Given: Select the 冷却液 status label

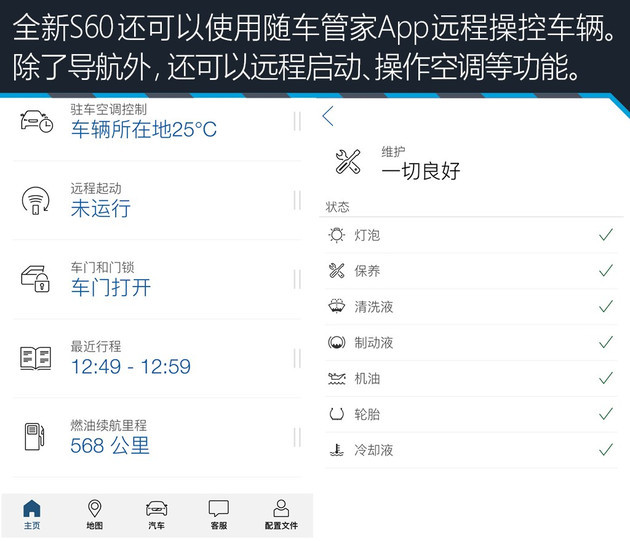Looking at the screenshot, I should pyautogui.click(x=373, y=450).
